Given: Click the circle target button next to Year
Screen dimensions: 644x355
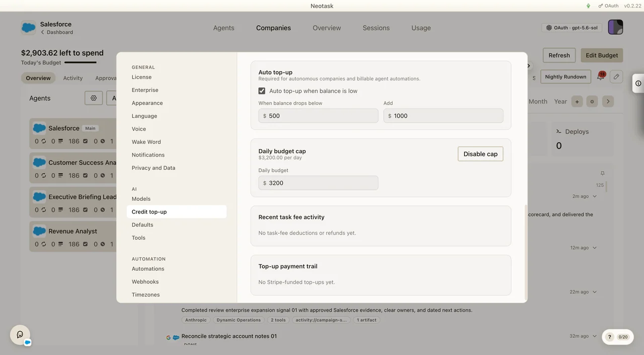Looking at the screenshot, I should (x=592, y=101).
